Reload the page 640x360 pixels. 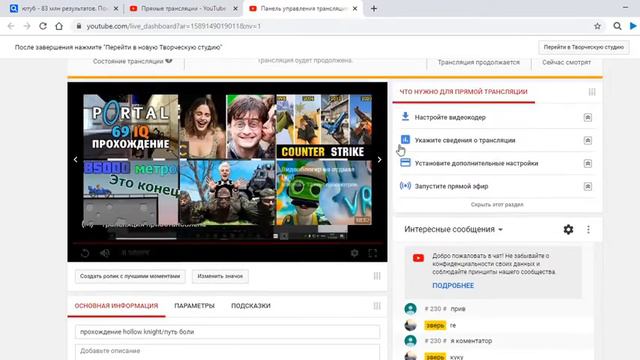point(43,26)
